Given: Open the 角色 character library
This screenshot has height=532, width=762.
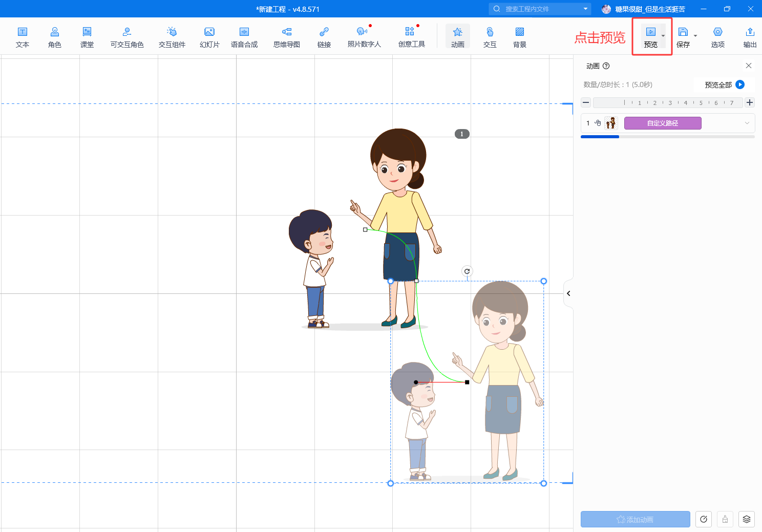Looking at the screenshot, I should coord(55,37).
